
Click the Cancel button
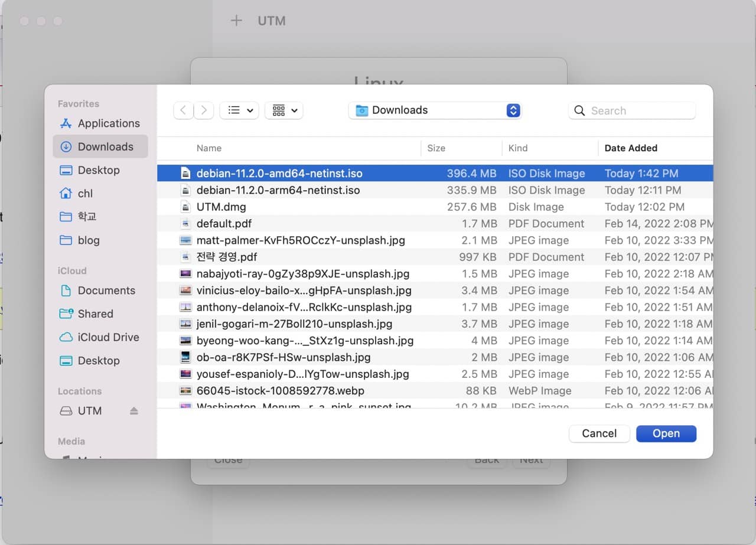599,433
